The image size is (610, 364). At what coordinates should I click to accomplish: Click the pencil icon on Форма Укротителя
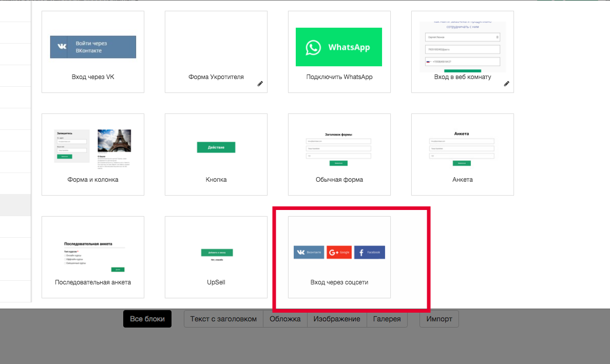(x=260, y=84)
